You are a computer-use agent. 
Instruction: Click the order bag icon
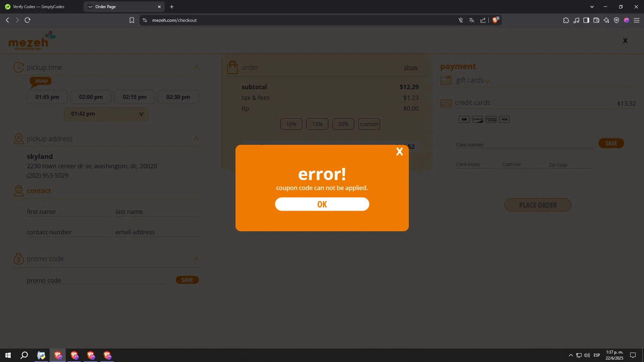(x=232, y=67)
